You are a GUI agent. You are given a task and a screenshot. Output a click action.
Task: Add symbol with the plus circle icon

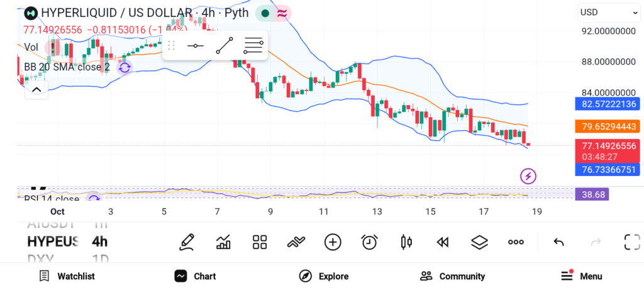[333, 242]
